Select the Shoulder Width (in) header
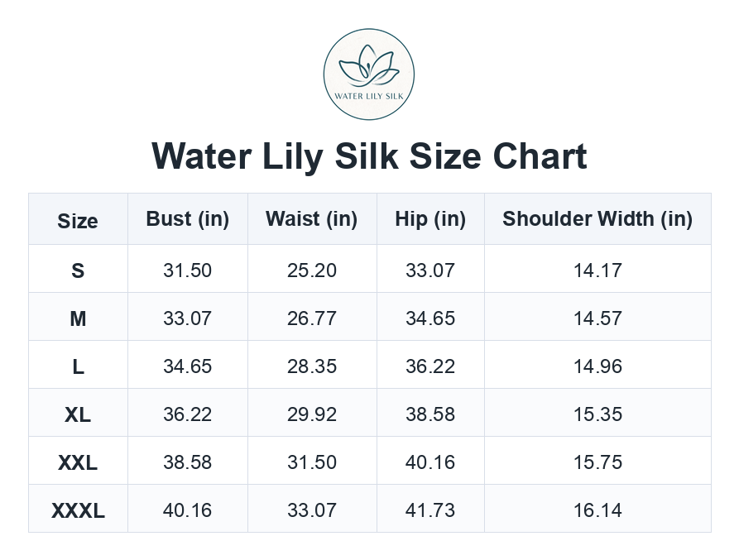The width and height of the screenshot is (739, 560). point(597,219)
